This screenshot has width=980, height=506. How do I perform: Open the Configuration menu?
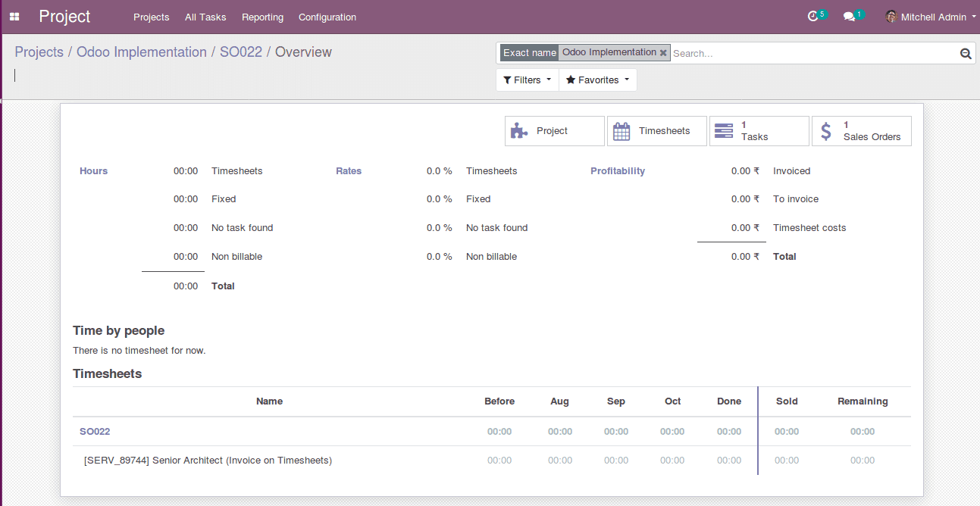click(327, 17)
